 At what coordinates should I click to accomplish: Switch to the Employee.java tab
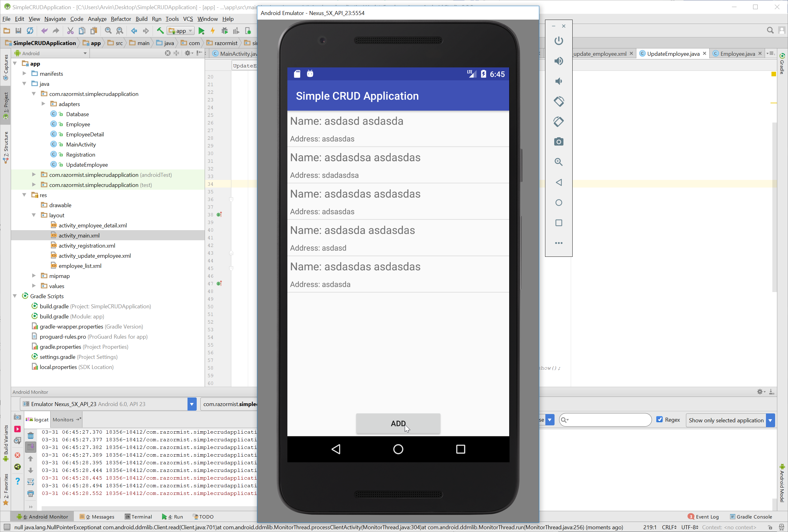point(738,54)
